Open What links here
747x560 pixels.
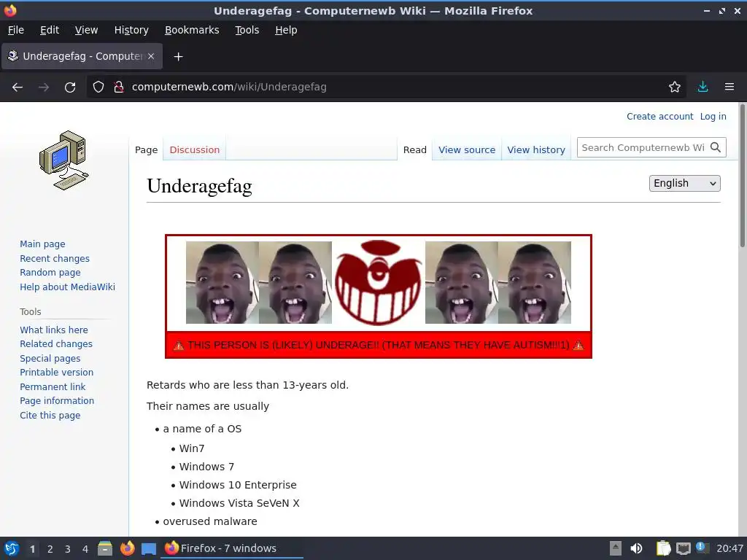click(54, 330)
